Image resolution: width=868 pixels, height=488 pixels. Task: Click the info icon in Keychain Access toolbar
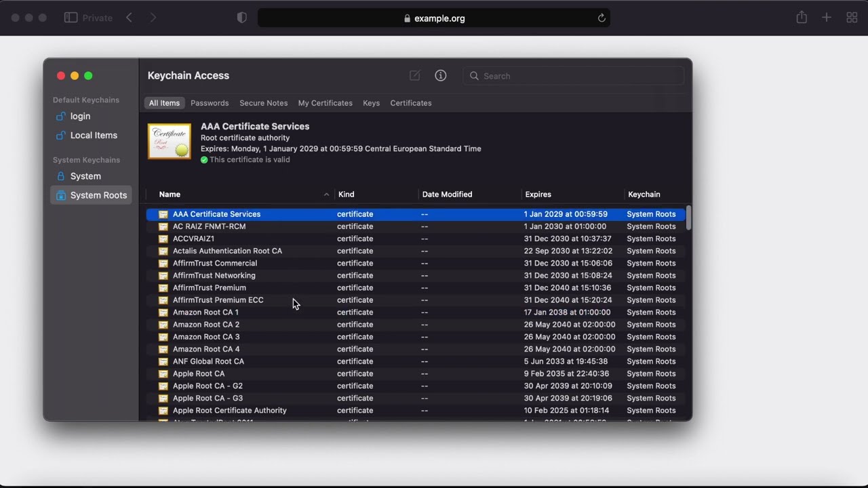441,76
